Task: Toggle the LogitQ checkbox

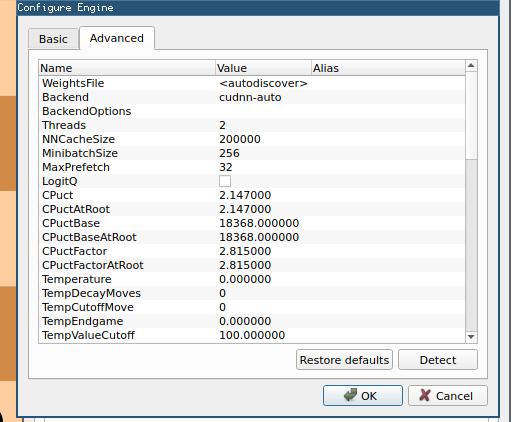Action: click(x=225, y=181)
